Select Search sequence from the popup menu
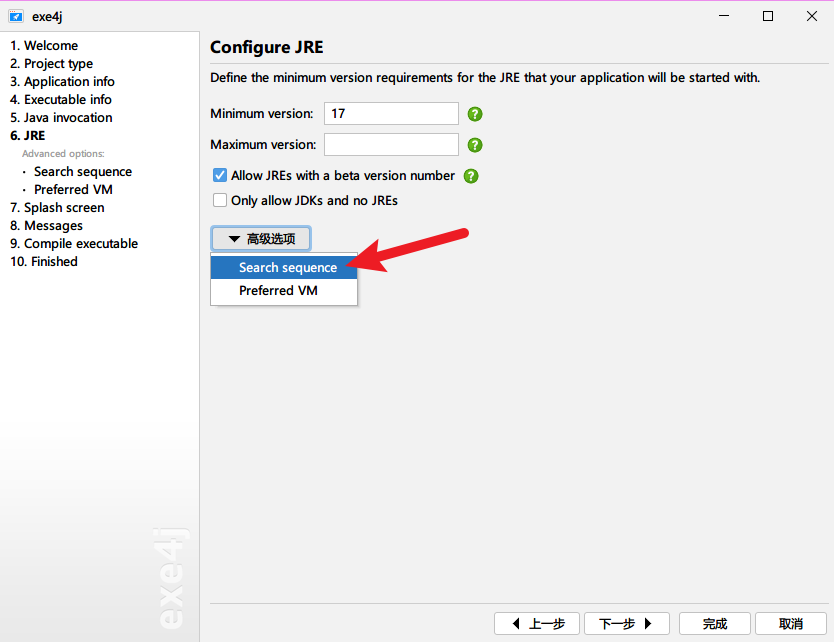The width and height of the screenshot is (834, 642). tap(287, 268)
